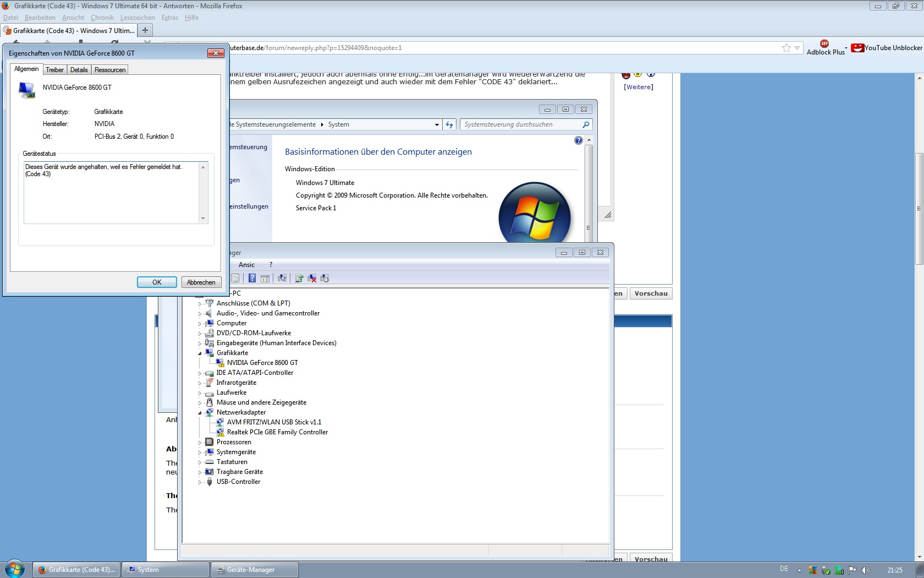
Task: Collapse the Grafikkarte tree node
Action: (200, 353)
